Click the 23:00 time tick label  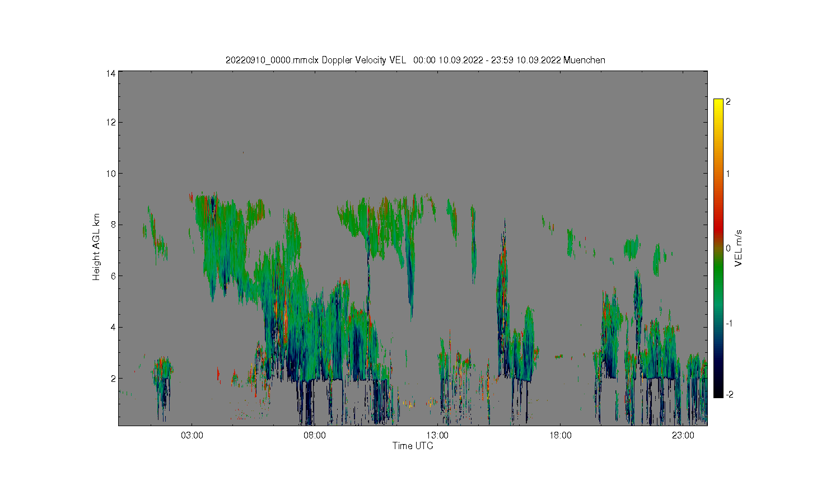point(683,435)
